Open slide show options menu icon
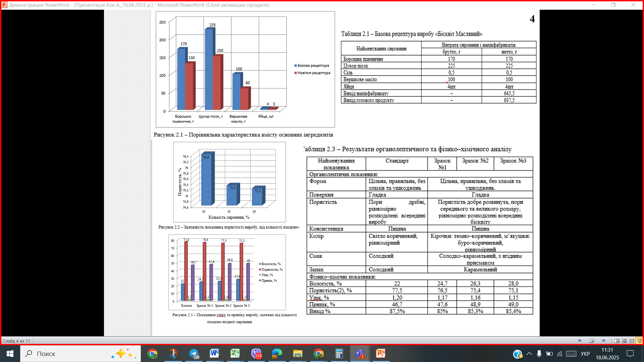 (x=592, y=341)
